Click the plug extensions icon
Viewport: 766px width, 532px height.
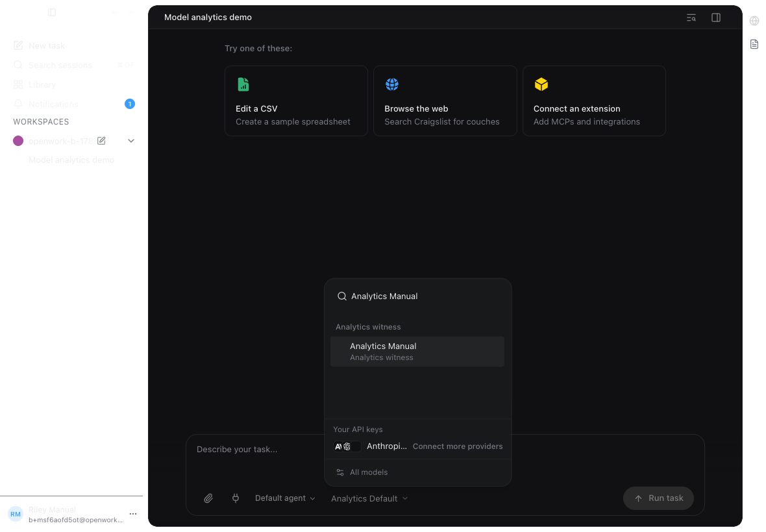(236, 498)
